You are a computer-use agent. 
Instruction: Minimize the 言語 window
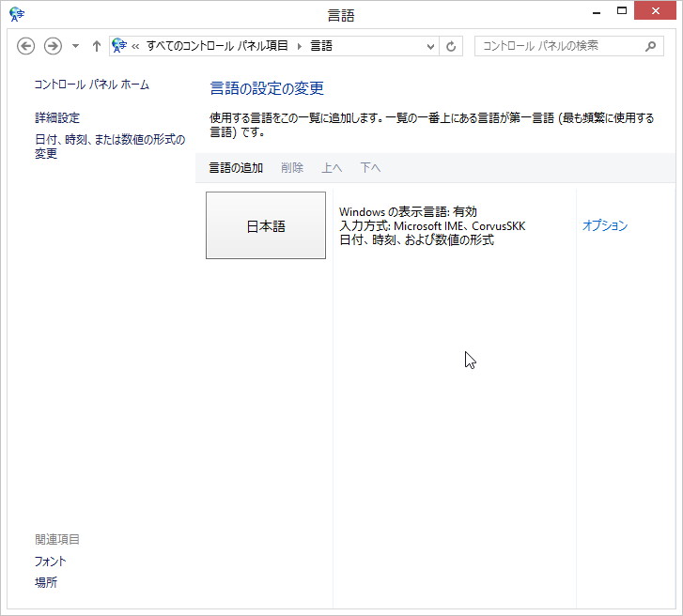(597, 11)
